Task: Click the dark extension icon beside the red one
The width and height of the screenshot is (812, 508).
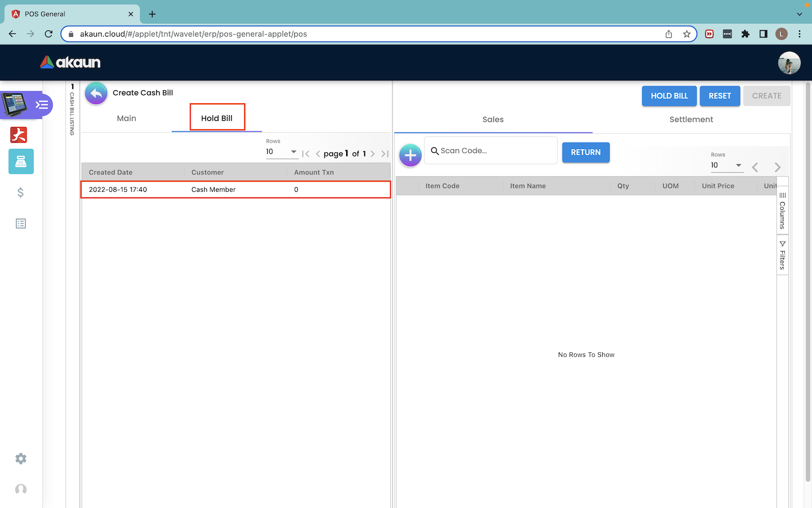Action: (727, 34)
